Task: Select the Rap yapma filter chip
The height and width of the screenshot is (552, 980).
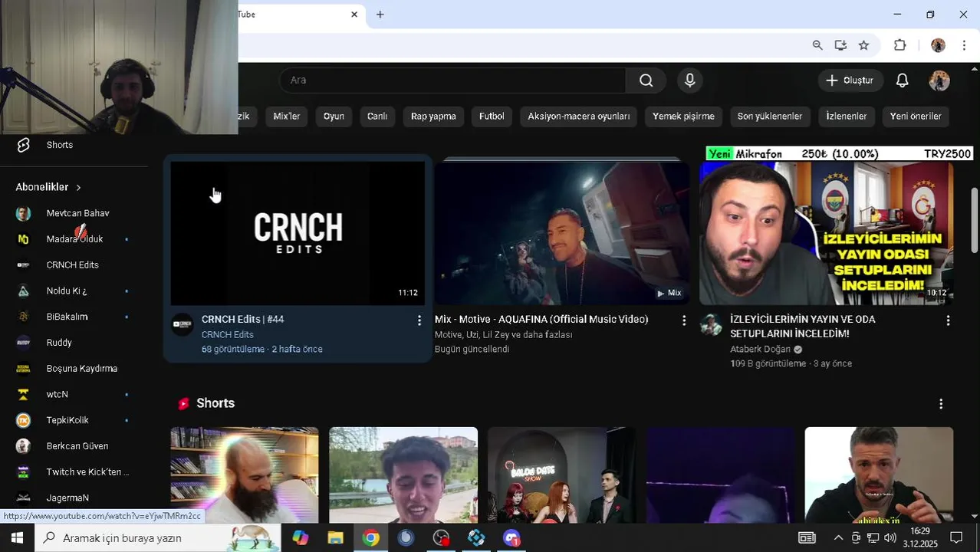Action: point(433,117)
